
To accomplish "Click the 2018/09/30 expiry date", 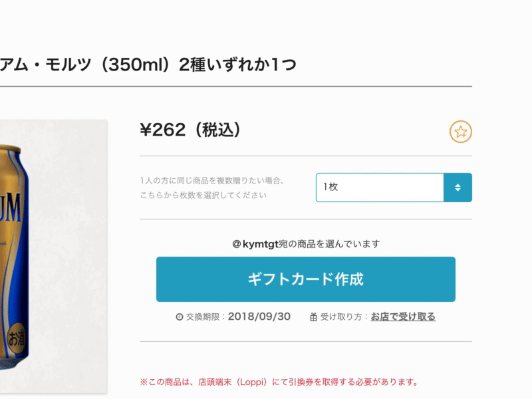I will tap(259, 317).
